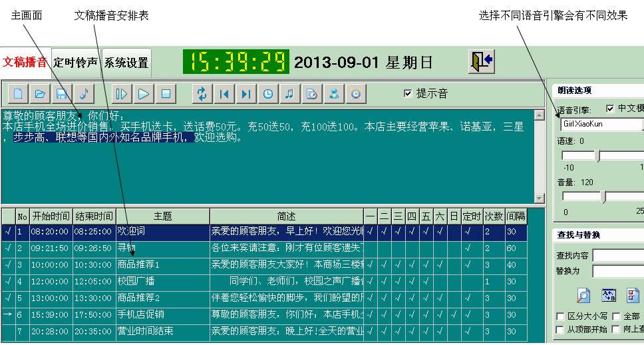Click the clock icon in the toolbar
644x345 pixels.
pyautogui.click(x=267, y=94)
